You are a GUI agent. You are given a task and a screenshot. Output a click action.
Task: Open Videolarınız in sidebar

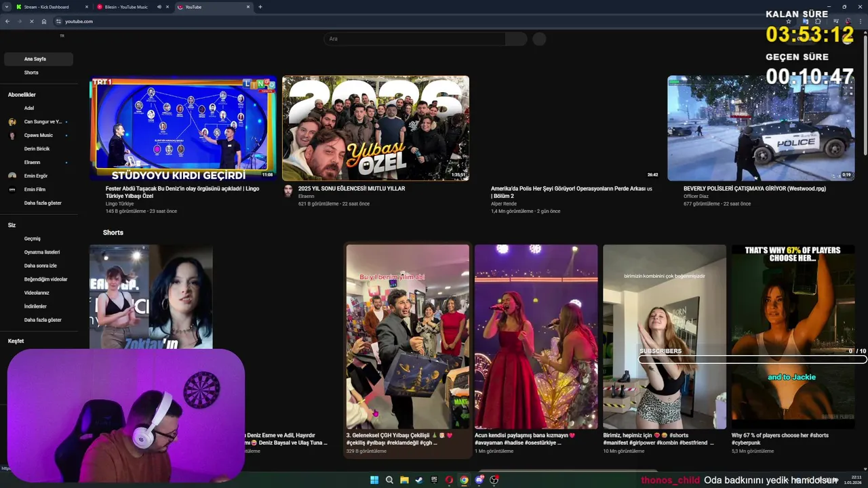[37, 293]
